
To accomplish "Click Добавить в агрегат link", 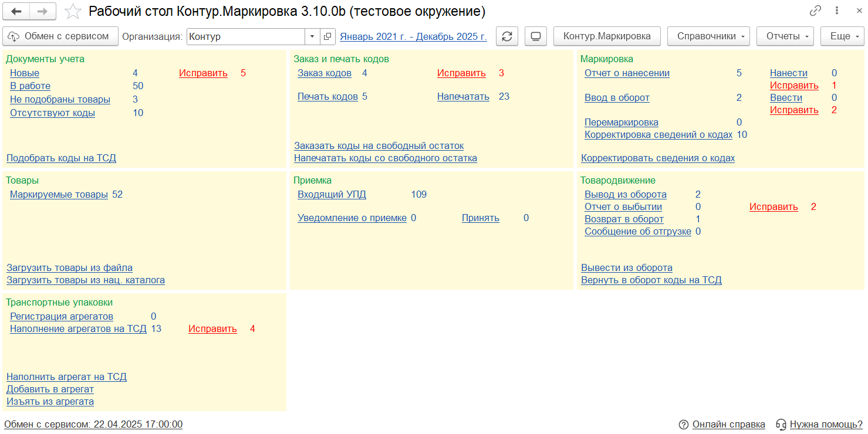I will click(x=50, y=389).
